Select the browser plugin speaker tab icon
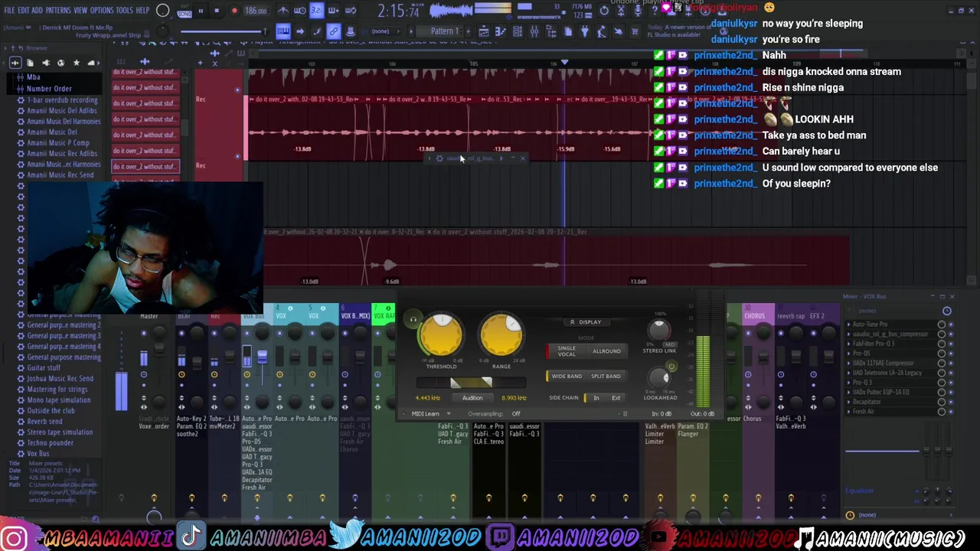 click(46, 63)
